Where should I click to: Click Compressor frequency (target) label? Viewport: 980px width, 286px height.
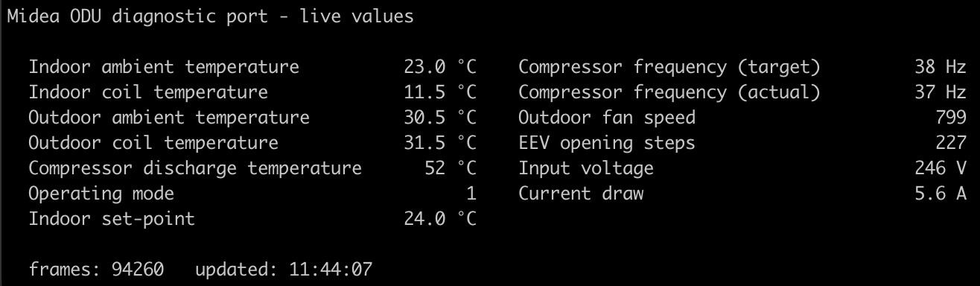pos(669,68)
